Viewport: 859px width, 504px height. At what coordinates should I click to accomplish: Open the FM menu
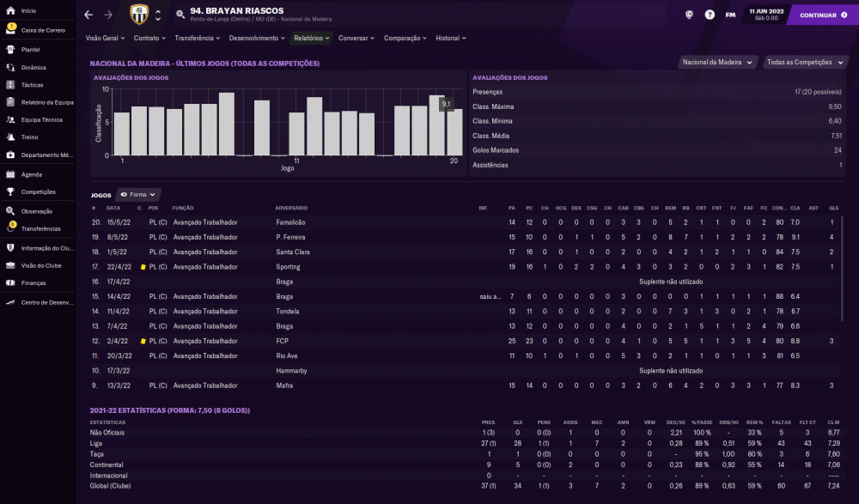click(730, 15)
